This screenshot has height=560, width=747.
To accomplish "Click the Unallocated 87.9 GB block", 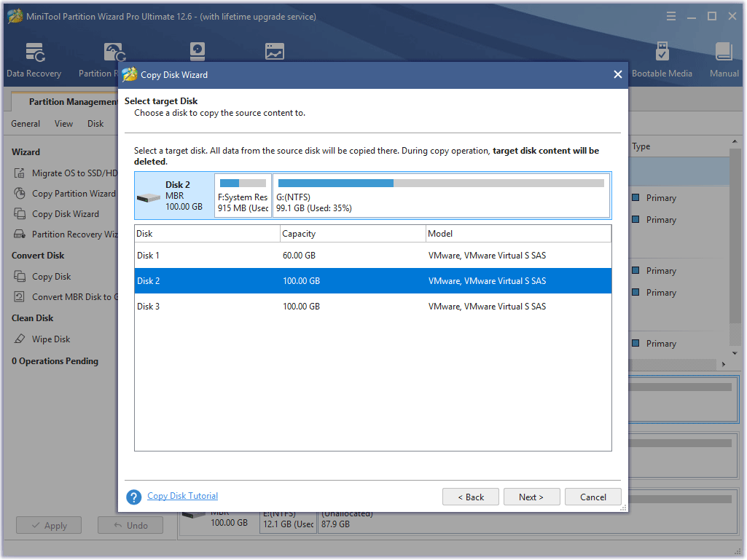I will [528, 521].
